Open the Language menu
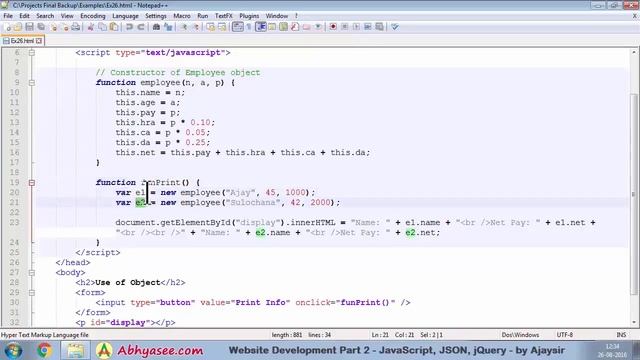The image size is (640, 360). 125,16
